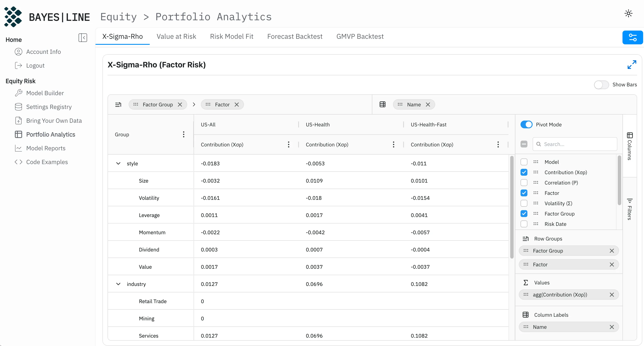The image size is (644, 346).
Task: Expand X-Sigma-Rho panel to fullscreen
Action: pos(632,65)
